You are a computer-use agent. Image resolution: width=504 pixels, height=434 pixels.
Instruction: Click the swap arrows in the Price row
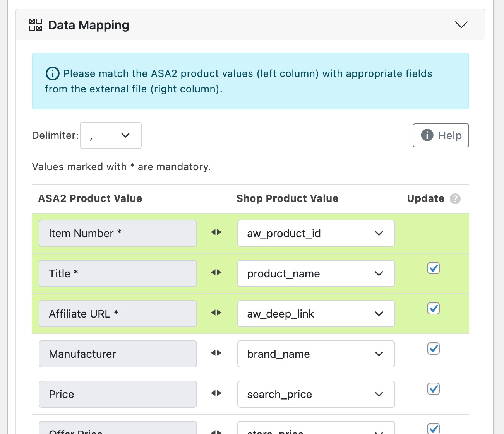(x=216, y=393)
